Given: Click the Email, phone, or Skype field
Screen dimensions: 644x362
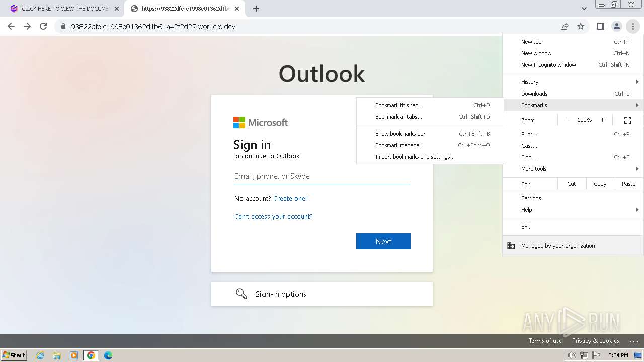Looking at the screenshot, I should (x=322, y=176).
